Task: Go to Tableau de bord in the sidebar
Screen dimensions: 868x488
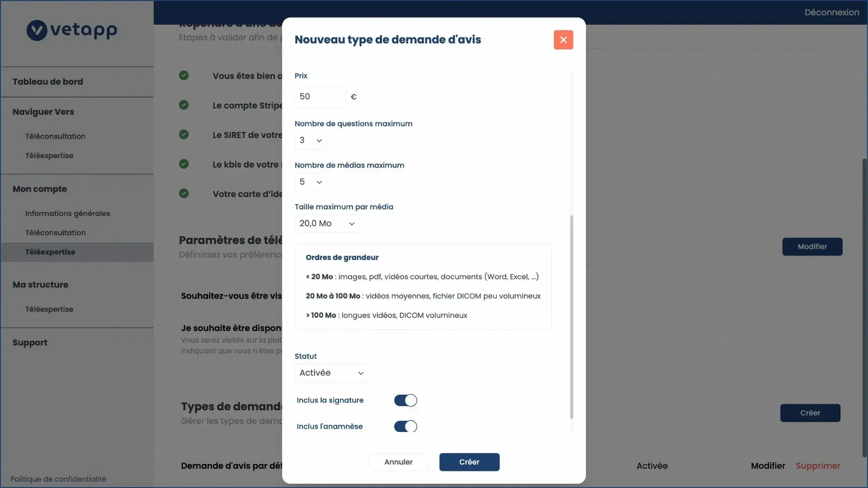Action: pos(47,82)
